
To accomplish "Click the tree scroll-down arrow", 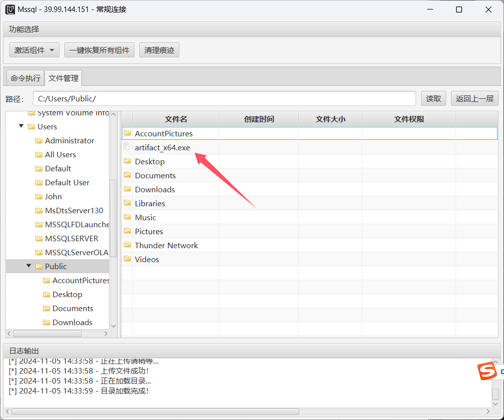I will pyautogui.click(x=113, y=326).
